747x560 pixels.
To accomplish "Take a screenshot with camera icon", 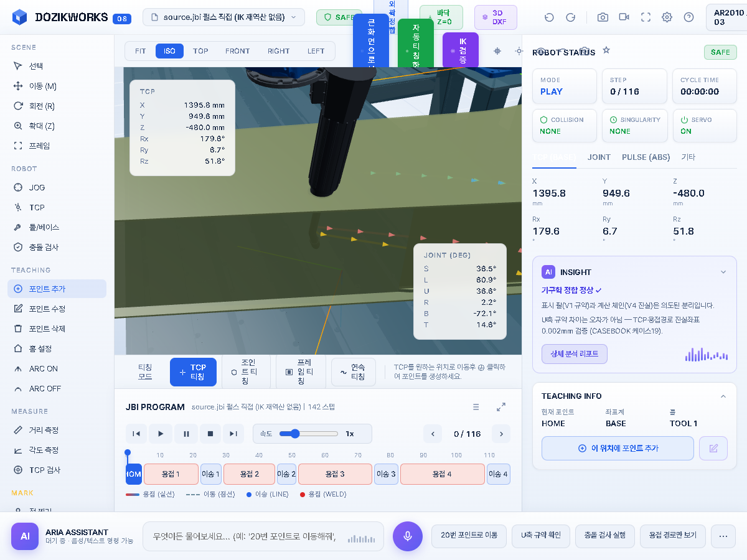I will pos(603,17).
